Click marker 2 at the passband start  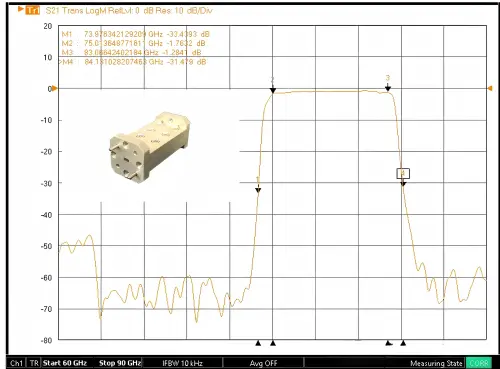[273, 90]
